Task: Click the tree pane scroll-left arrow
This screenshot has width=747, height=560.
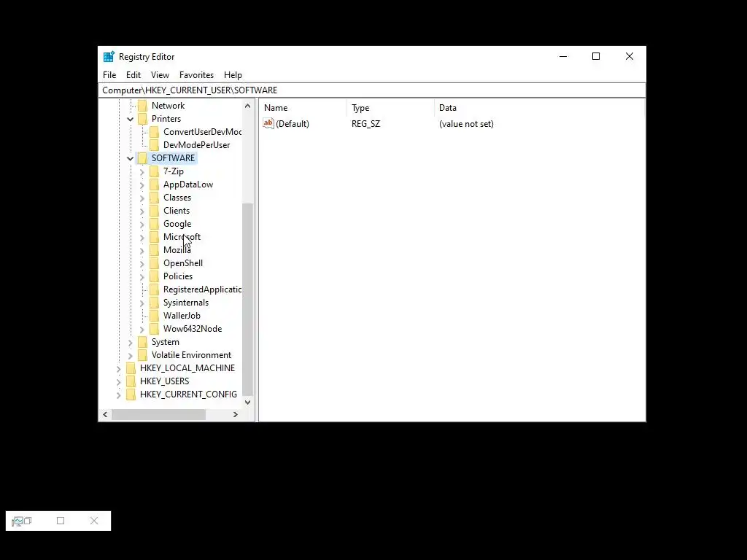Action: 105,415
